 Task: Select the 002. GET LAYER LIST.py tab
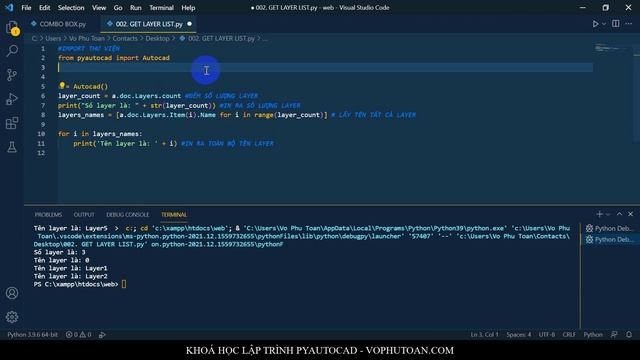[x=149, y=24]
